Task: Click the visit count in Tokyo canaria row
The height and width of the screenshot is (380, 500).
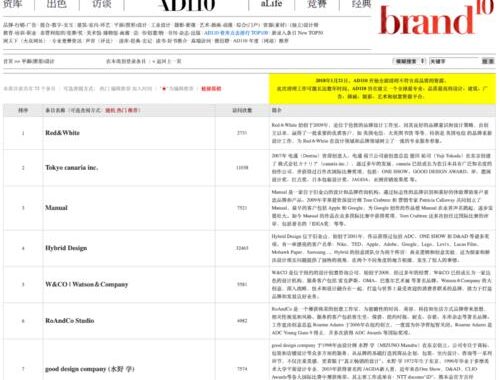Action: point(242,167)
